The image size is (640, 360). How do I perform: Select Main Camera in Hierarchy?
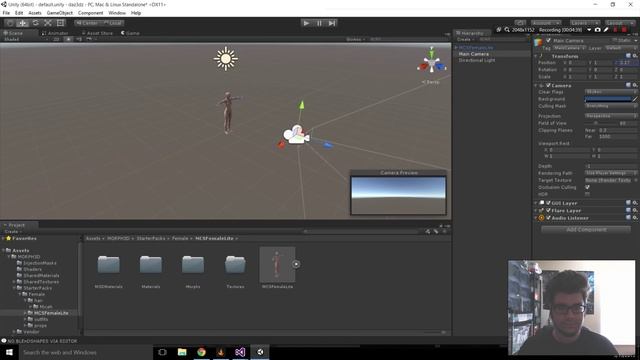[473, 54]
